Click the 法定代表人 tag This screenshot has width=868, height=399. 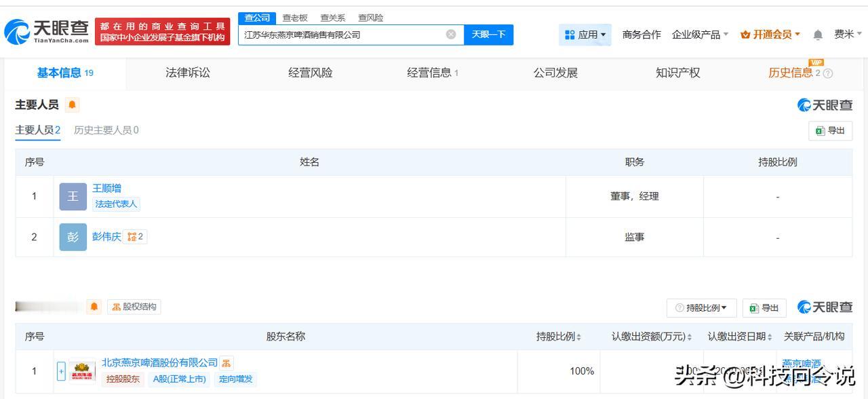[x=116, y=204]
